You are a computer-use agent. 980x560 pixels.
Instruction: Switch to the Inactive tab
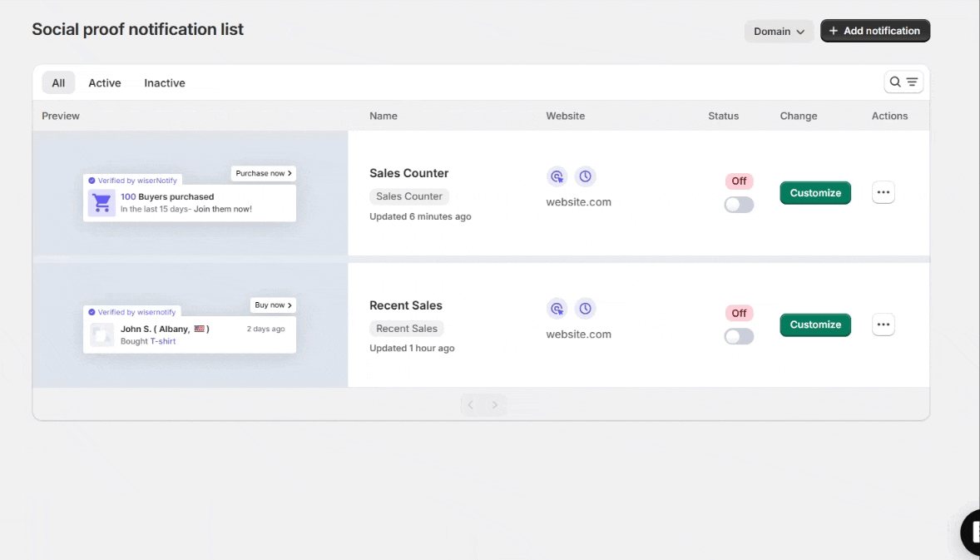165,82
